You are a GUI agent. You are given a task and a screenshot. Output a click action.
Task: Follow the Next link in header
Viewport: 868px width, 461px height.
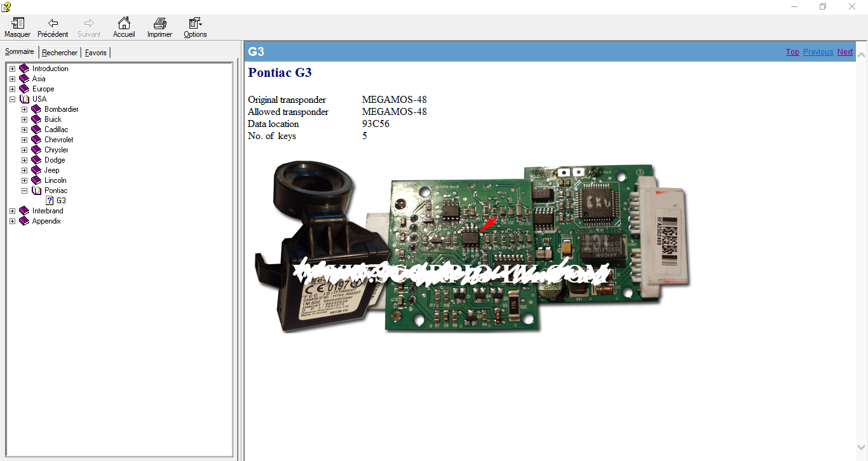[845, 52]
